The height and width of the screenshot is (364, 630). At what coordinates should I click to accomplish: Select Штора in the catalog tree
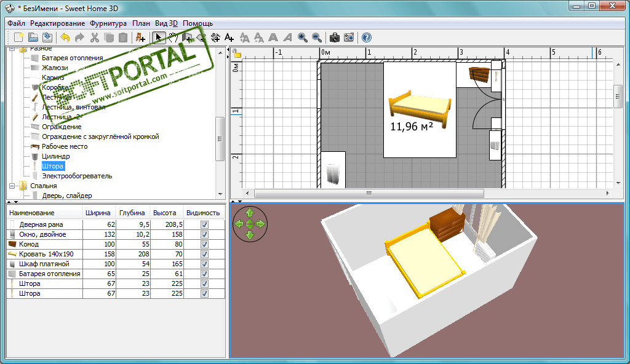click(53, 167)
